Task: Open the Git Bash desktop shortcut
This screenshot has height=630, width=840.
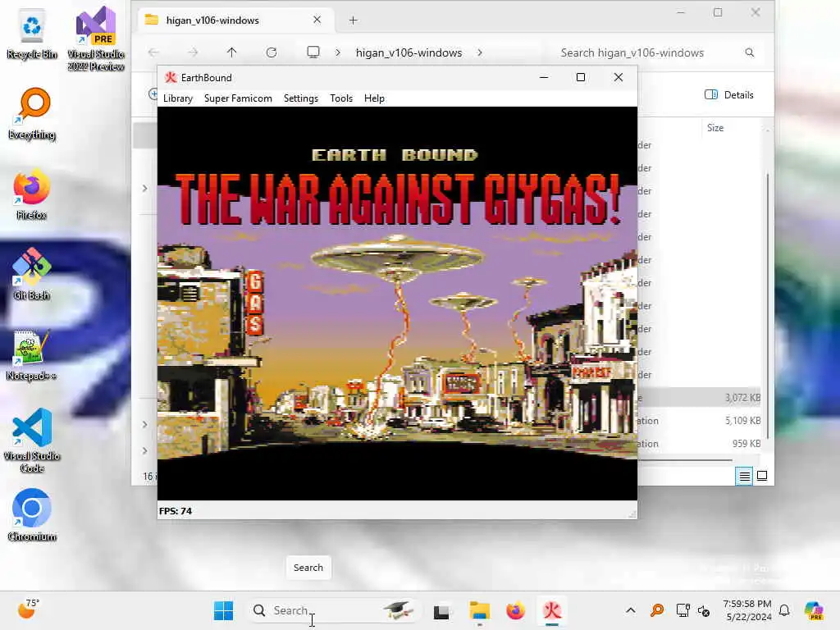Action: (x=32, y=274)
